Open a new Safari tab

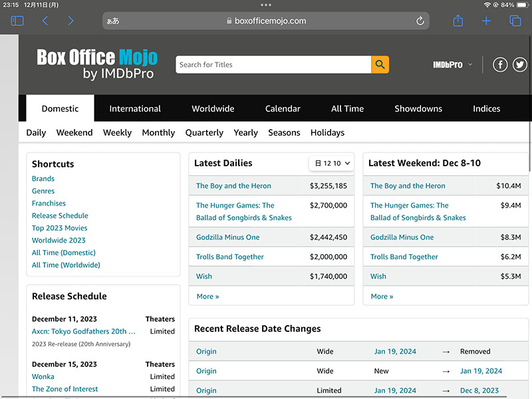486,21
